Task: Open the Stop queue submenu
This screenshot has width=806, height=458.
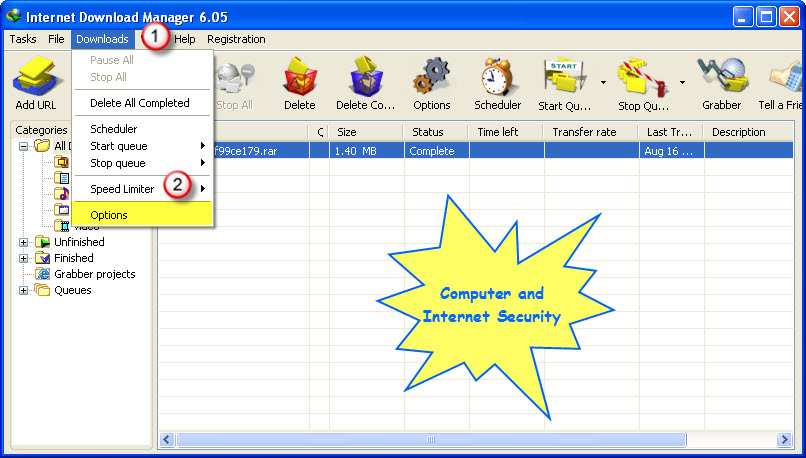Action: (x=143, y=163)
